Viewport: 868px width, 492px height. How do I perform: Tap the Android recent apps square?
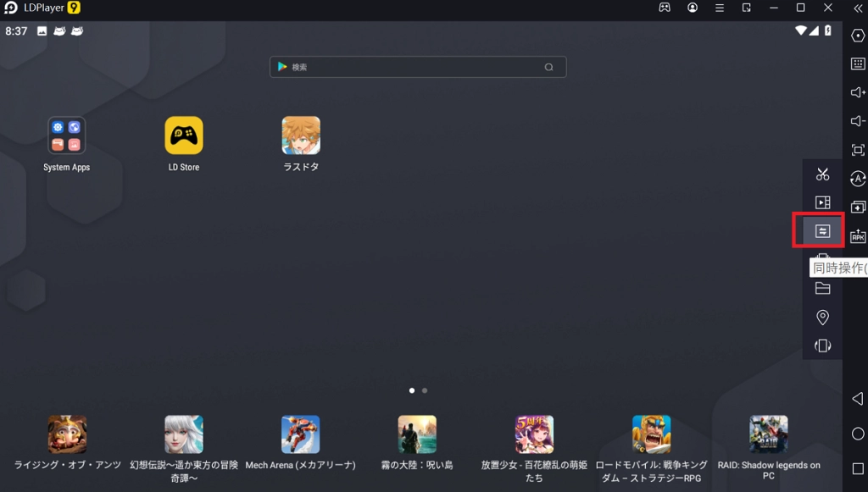click(x=858, y=469)
